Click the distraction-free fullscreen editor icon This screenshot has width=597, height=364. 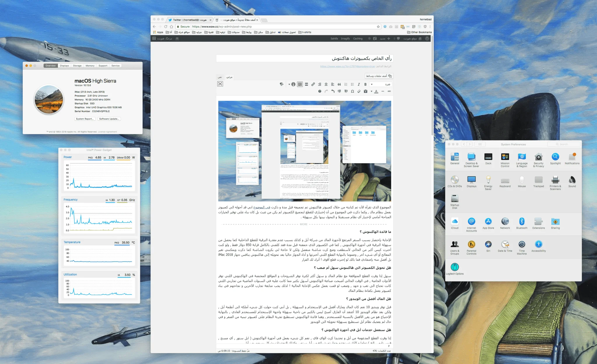tap(220, 84)
